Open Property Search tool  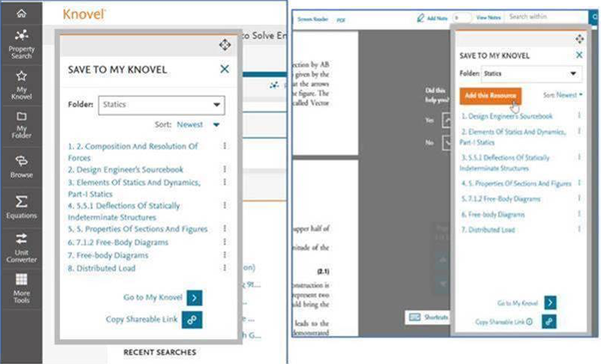pos(21,45)
